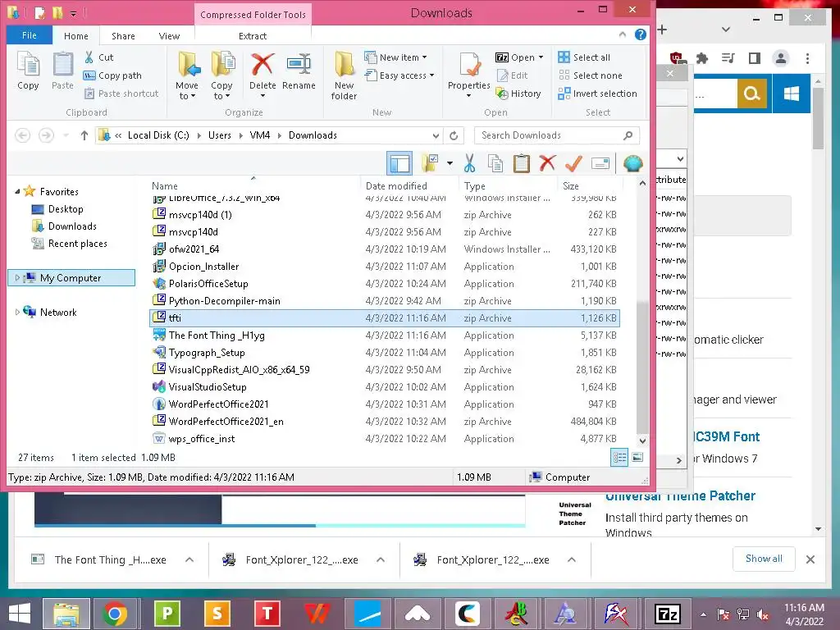840x630 pixels.
Task: Open 7-Zip from the taskbar
Action: [x=668, y=614]
